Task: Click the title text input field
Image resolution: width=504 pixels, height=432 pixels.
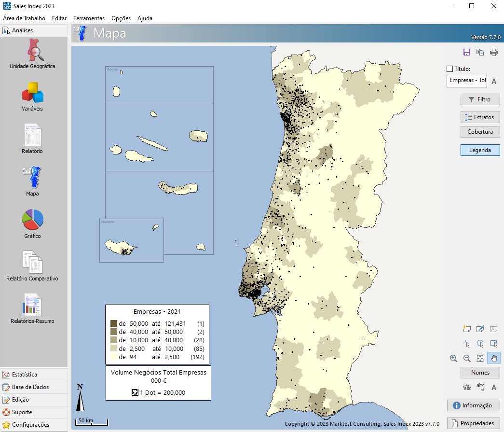Action: point(467,80)
